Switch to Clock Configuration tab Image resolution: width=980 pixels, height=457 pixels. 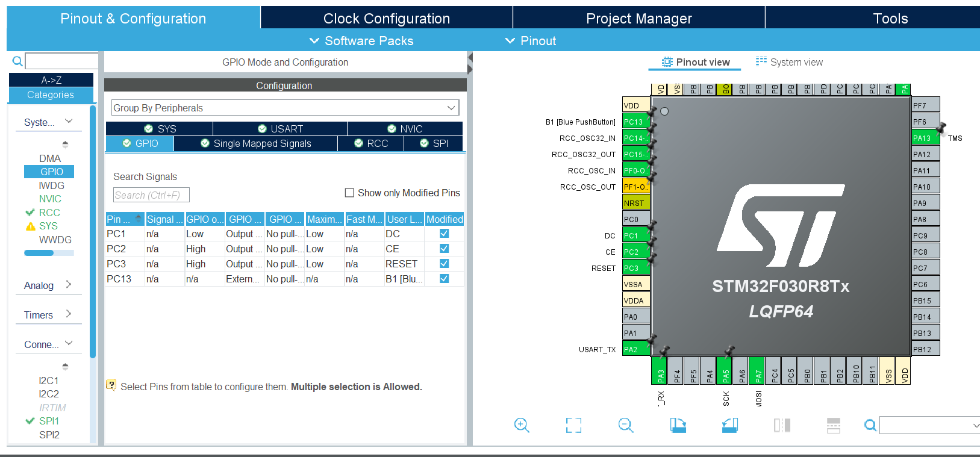click(x=387, y=19)
